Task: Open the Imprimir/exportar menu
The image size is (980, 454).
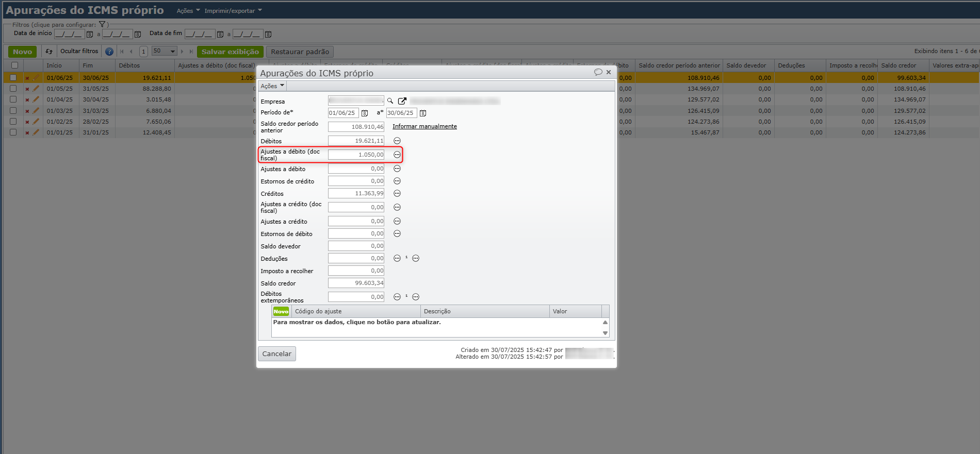Action: click(233, 11)
